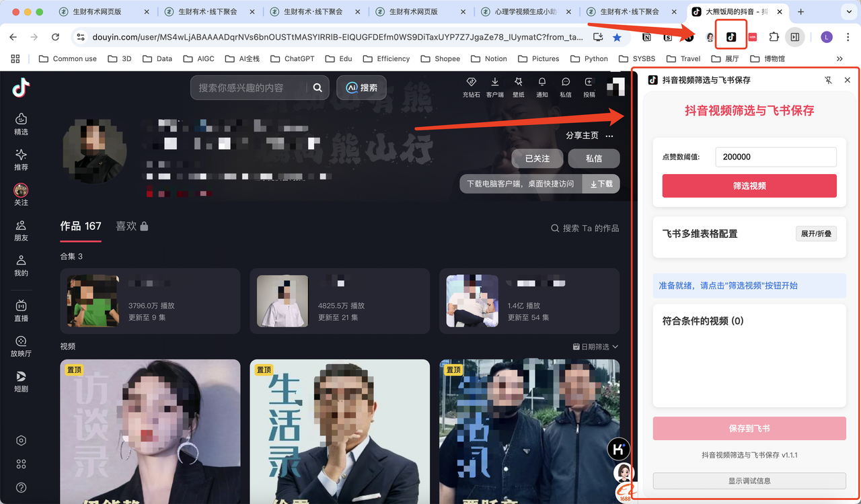This screenshot has height=504, width=861.
Task: Open the collection with 3796.0万 播放
Action: (x=150, y=301)
